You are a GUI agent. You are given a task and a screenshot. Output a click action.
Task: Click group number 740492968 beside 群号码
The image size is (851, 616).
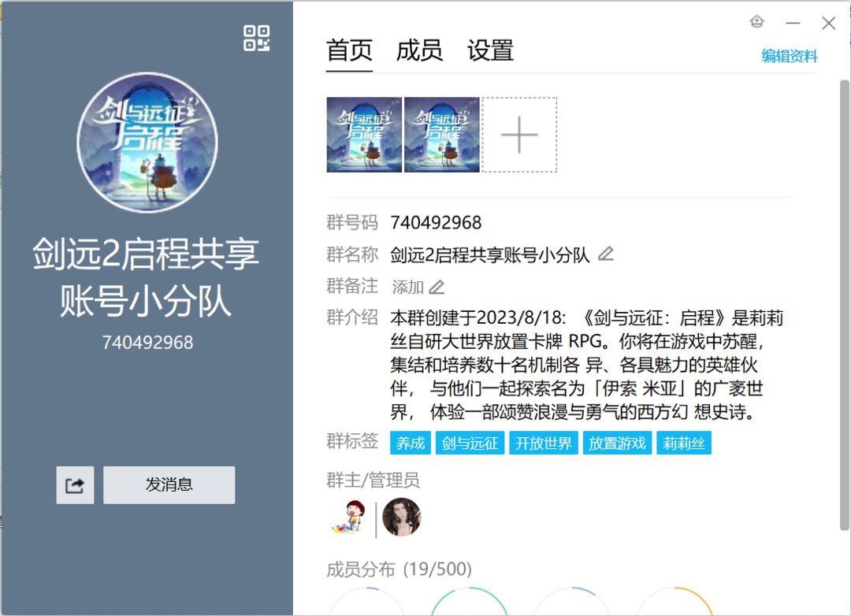(x=436, y=222)
